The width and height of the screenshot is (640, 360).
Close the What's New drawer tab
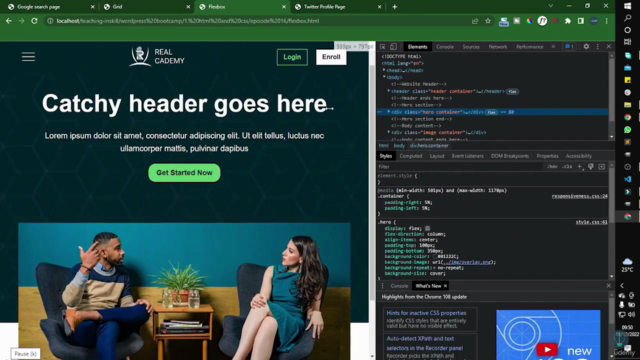click(445, 286)
